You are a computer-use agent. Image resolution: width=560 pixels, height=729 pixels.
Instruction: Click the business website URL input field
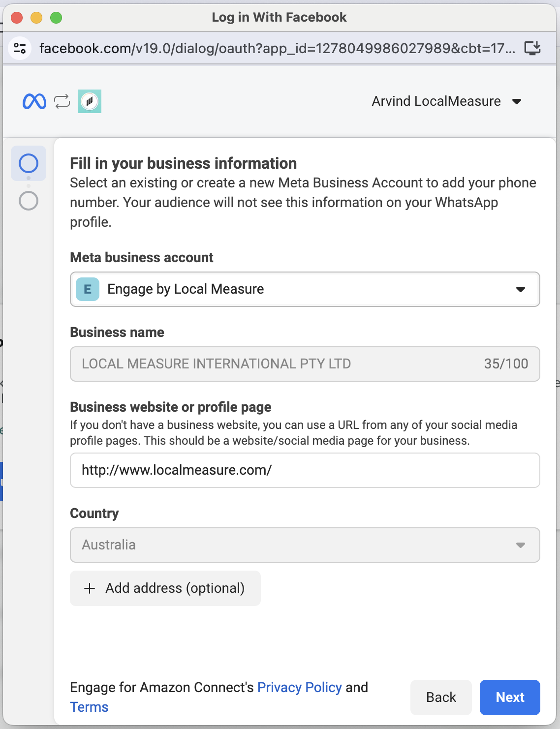pos(305,470)
